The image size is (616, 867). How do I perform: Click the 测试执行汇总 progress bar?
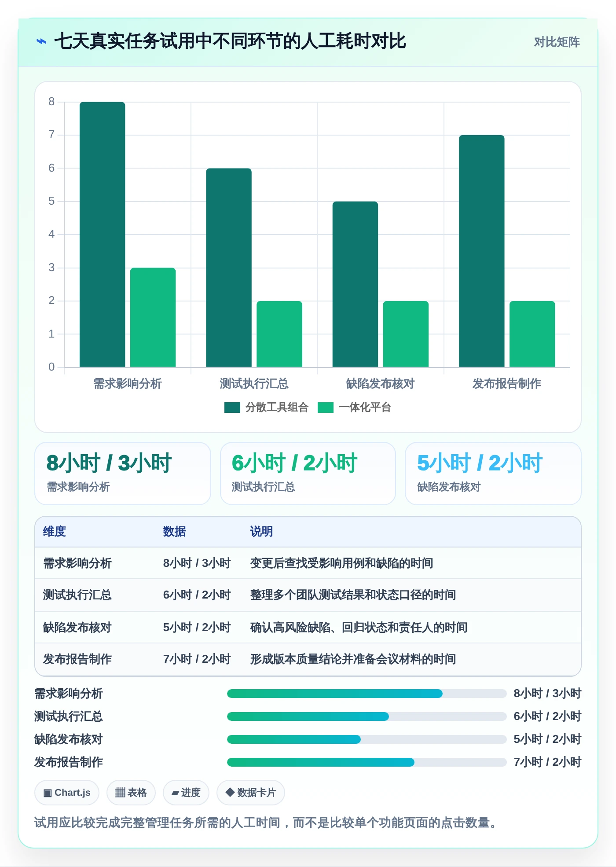tap(367, 716)
